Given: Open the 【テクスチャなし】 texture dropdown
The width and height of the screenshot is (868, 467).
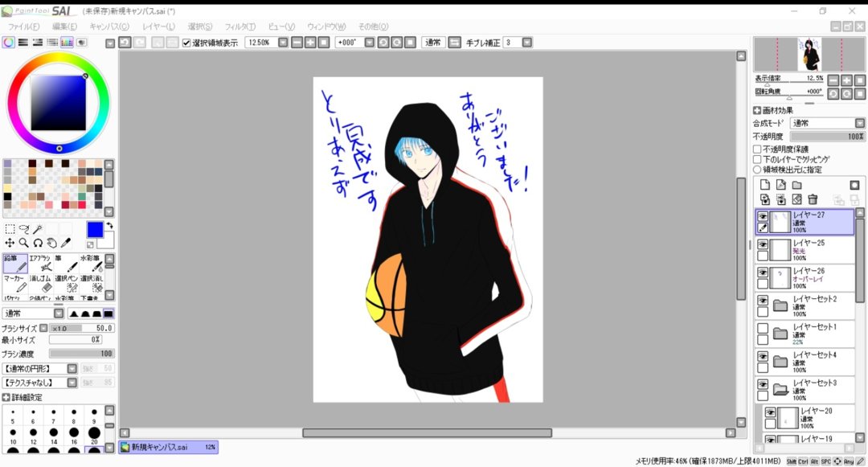Looking at the screenshot, I should pyautogui.click(x=72, y=383).
